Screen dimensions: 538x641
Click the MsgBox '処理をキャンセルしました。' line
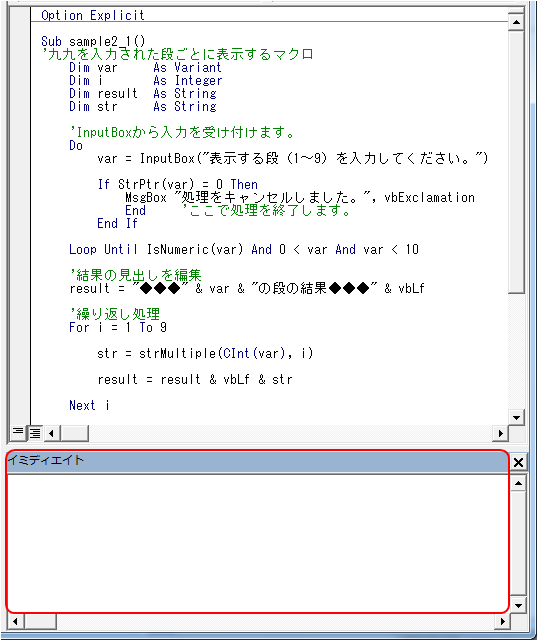300,198
